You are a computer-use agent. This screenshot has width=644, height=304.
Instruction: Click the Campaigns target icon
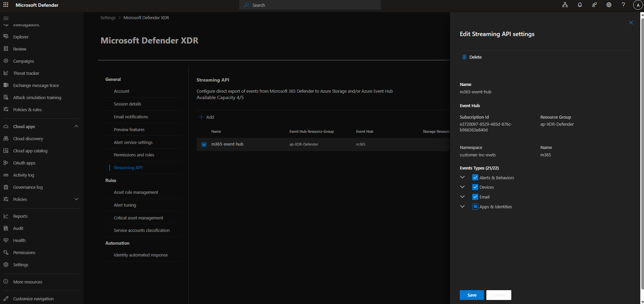pos(6,61)
